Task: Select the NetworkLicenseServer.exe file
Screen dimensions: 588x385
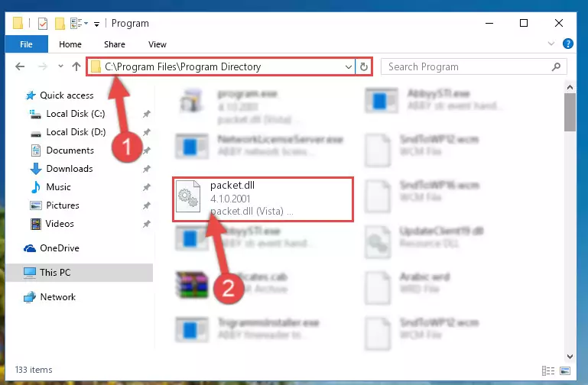Action: (261, 146)
